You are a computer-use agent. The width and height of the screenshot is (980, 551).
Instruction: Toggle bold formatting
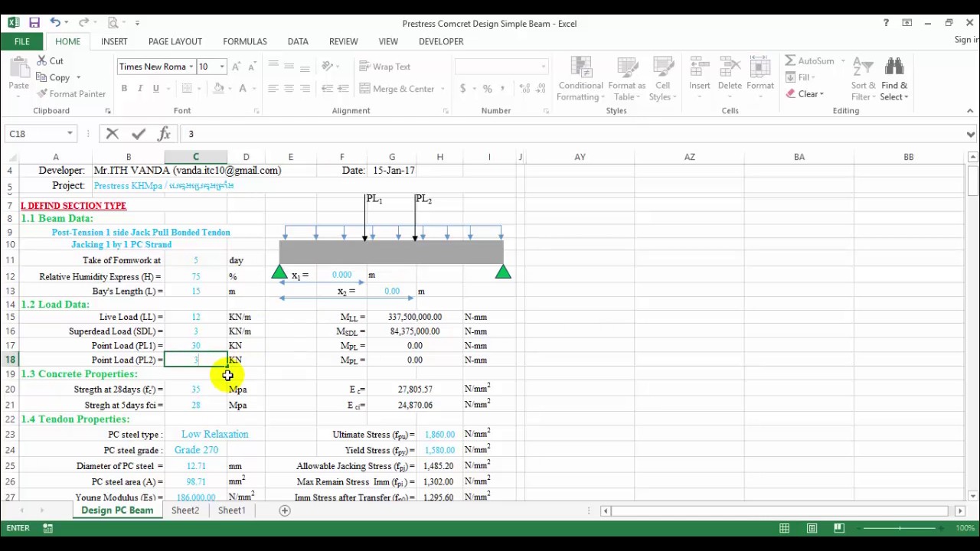[124, 89]
